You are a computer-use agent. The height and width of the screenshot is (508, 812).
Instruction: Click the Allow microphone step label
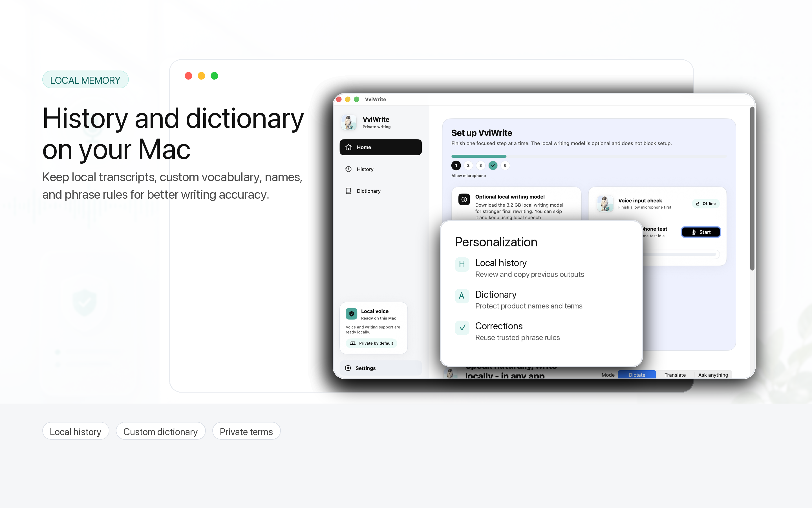pos(468,176)
